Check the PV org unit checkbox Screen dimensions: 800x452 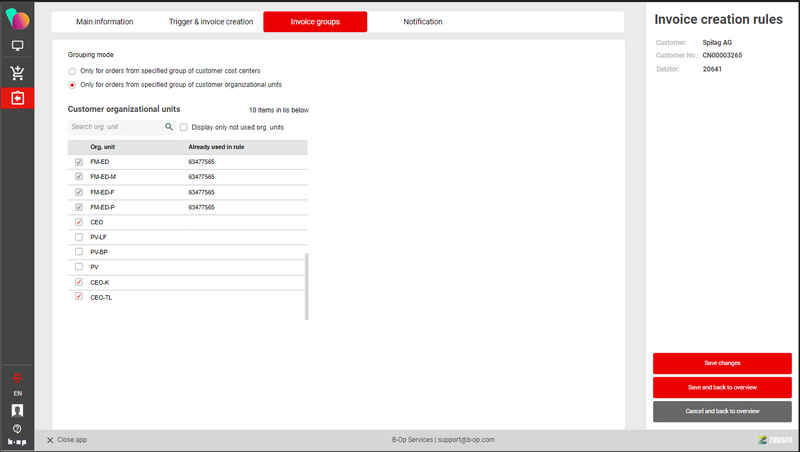pyautogui.click(x=79, y=266)
